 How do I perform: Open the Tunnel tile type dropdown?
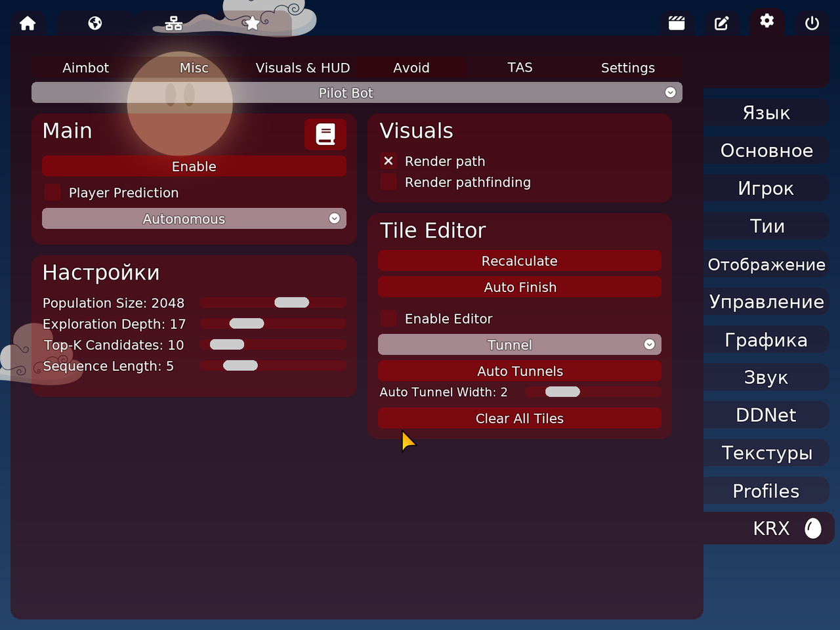tap(520, 345)
